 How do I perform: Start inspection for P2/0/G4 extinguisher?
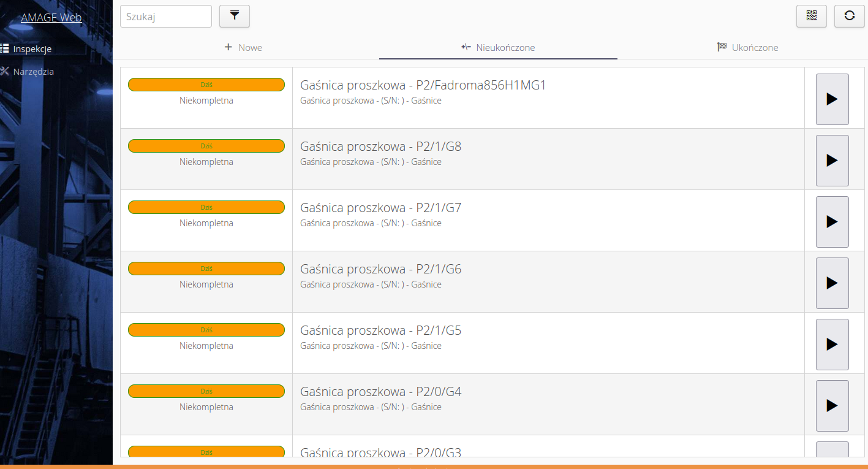point(832,406)
